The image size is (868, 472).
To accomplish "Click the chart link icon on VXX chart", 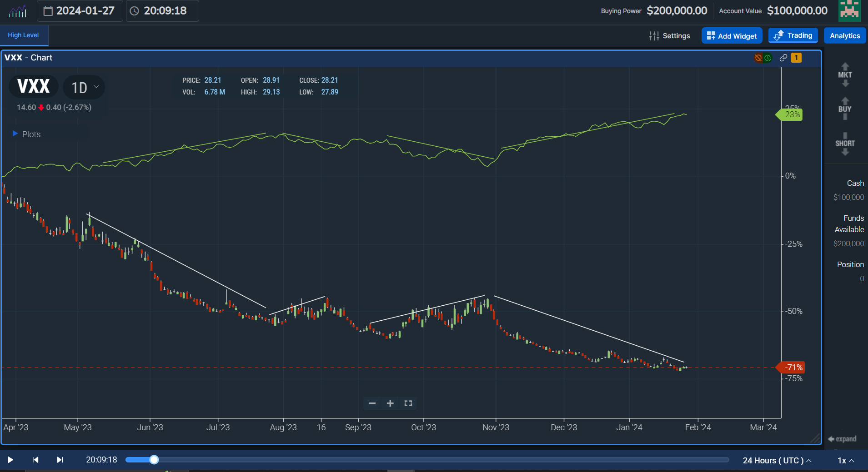I will pos(783,58).
